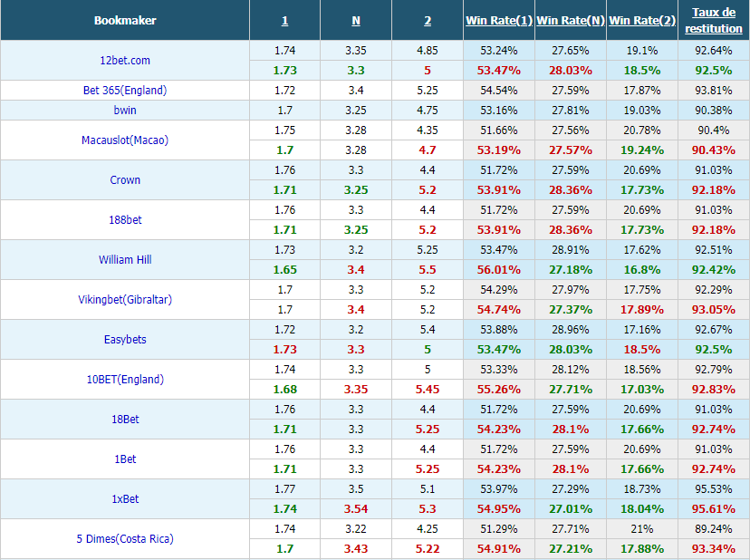Select the 54.74% win rate cell
This screenshot has height=560, width=750.
pos(499,309)
